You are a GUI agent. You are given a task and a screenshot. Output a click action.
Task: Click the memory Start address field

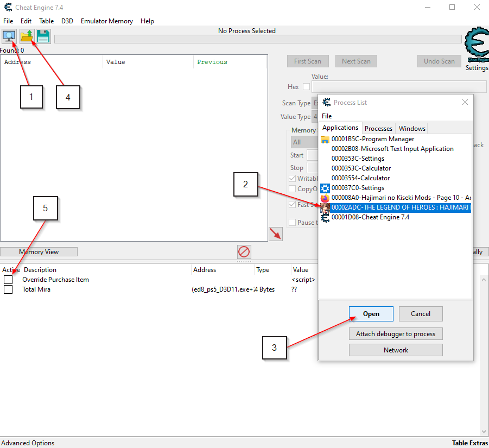click(x=312, y=155)
